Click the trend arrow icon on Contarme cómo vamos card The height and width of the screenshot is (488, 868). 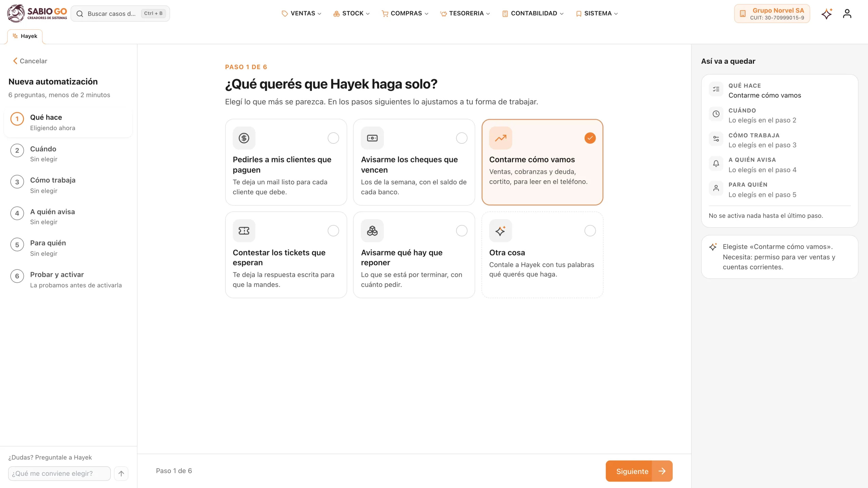pyautogui.click(x=500, y=138)
